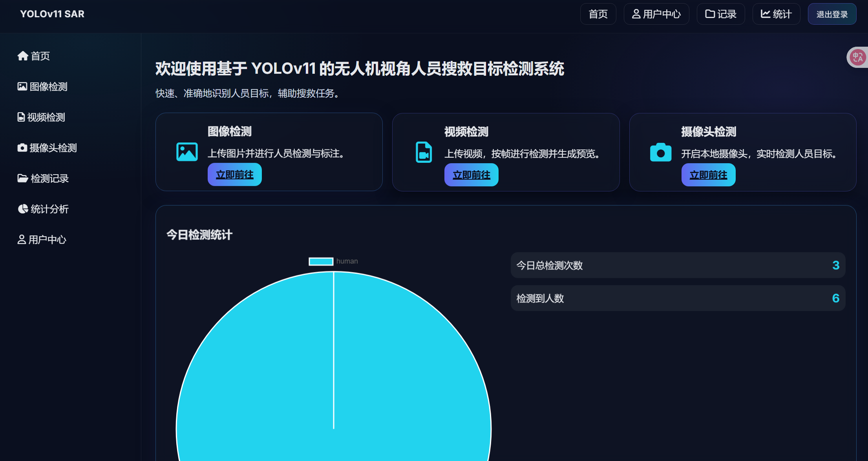This screenshot has height=461, width=868.
Task: Click the large camera icon in 摄像头检测 card
Action: tap(661, 152)
